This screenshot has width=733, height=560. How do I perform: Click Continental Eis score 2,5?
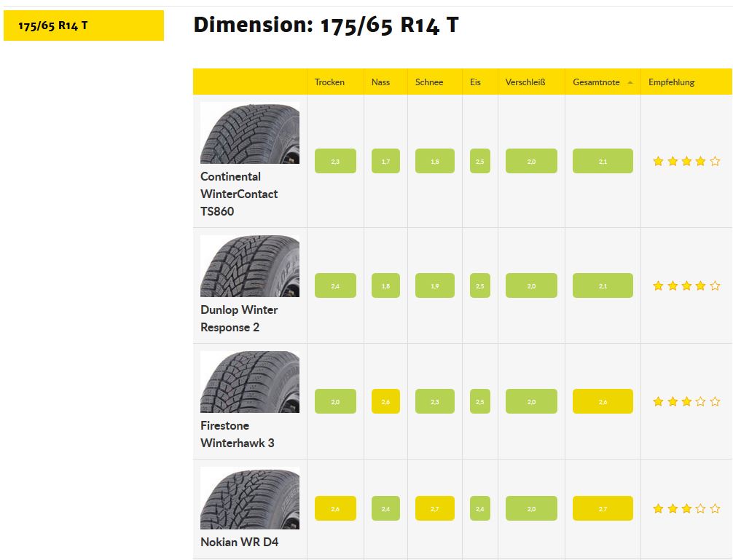click(x=480, y=161)
